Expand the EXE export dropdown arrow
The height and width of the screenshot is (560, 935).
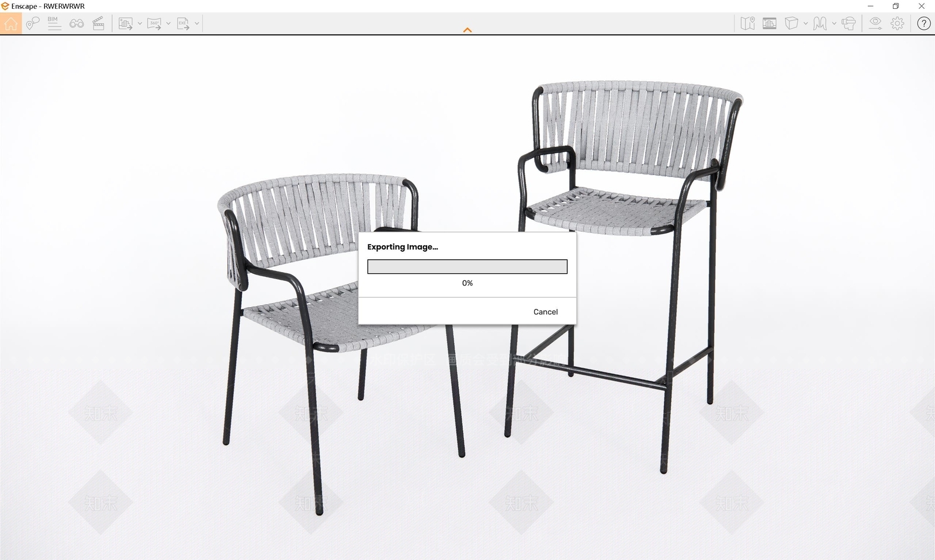[197, 23]
